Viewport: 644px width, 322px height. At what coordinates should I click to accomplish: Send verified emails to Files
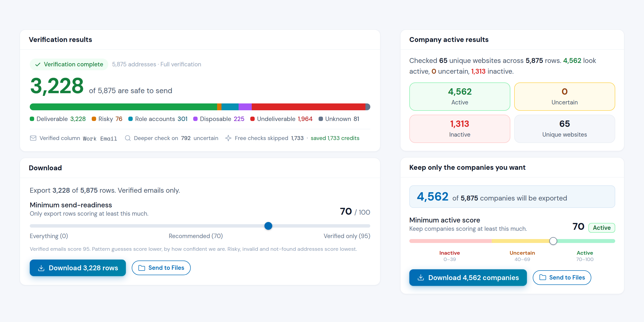point(161,268)
